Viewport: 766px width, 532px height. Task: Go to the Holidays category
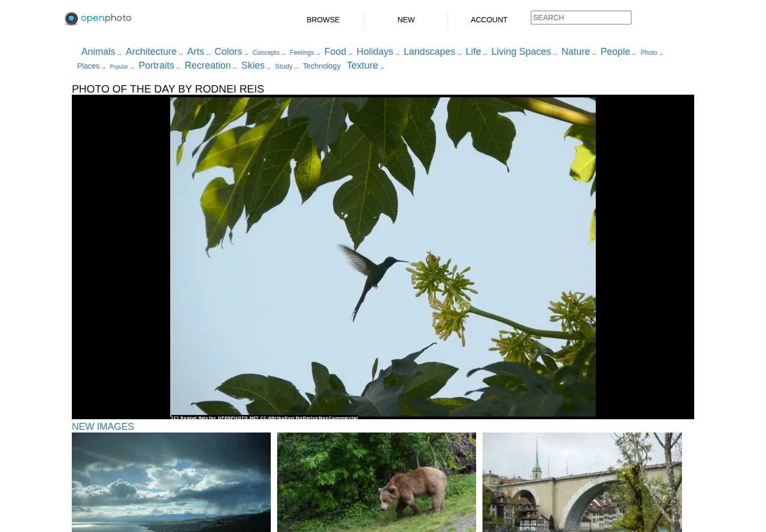374,52
